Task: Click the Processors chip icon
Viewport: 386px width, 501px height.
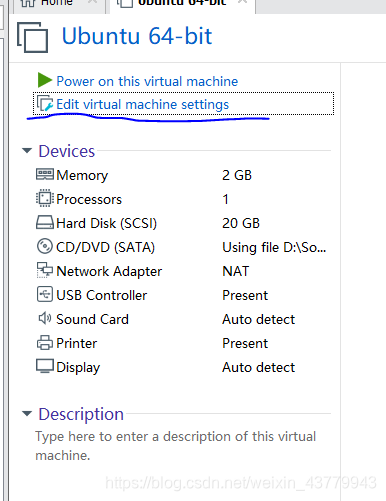Action: 45,198
